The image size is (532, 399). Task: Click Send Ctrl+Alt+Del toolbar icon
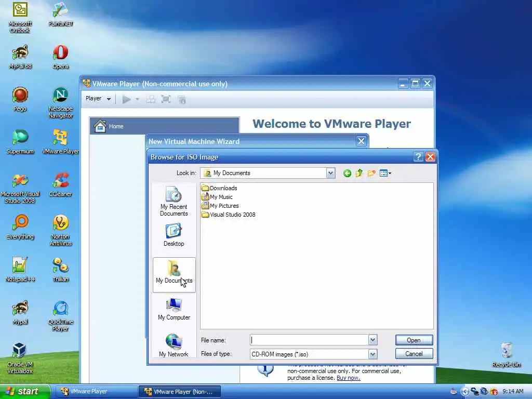[x=150, y=99]
